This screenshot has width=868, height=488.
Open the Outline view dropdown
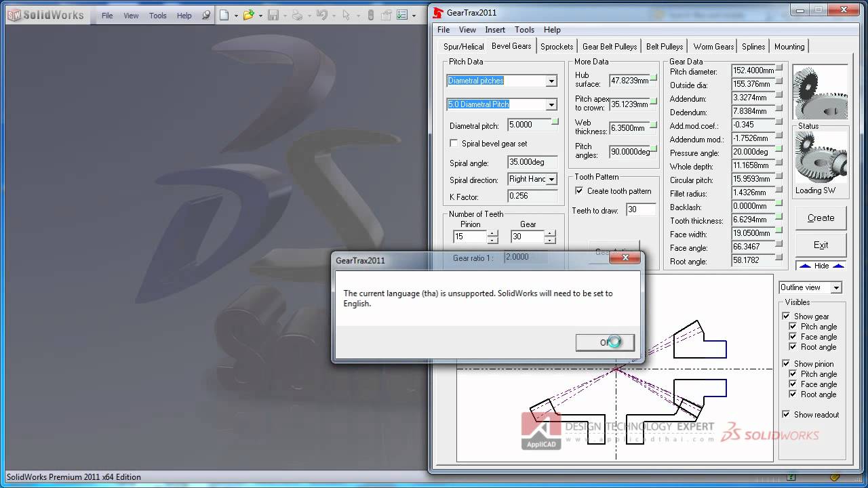tap(836, 287)
